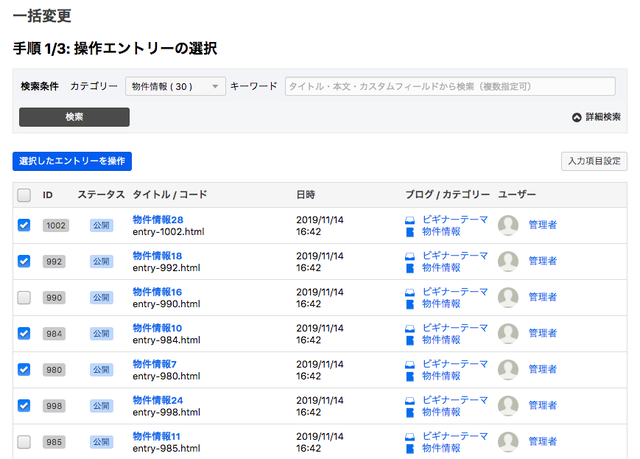Sort the table by the ID column header
This screenshot has height=459, width=640.
click(48, 195)
